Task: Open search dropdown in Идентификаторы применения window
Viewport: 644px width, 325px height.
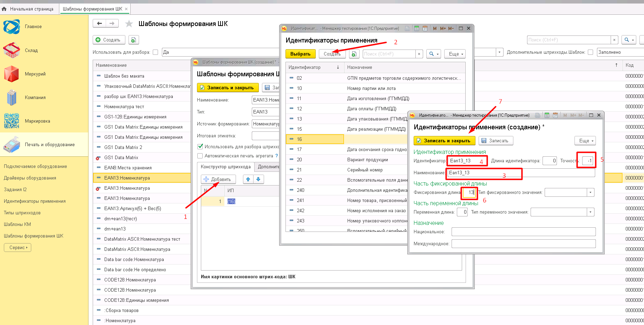Action: pyautogui.click(x=434, y=54)
